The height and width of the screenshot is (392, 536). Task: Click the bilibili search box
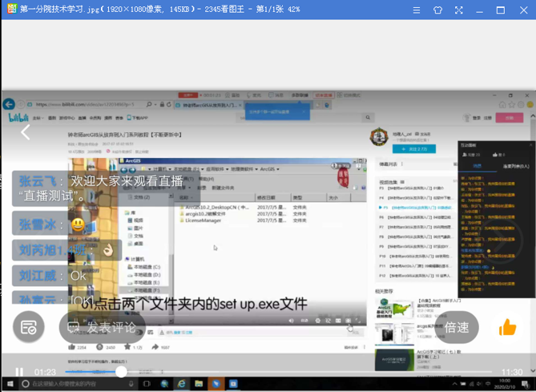click(x=299, y=118)
